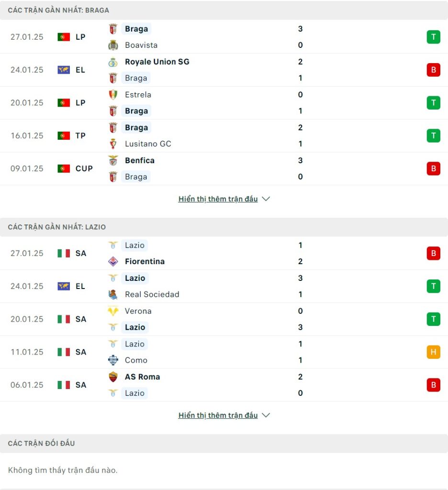Open Lazio vs Real Sociedad match row
Screen dimensions: 448x490
coord(224,286)
